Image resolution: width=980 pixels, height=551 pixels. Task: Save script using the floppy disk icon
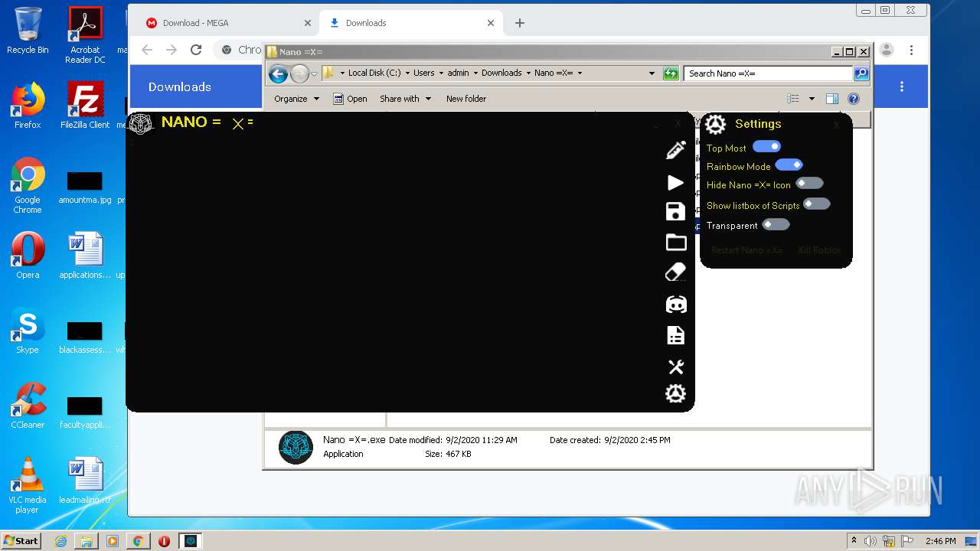675,212
